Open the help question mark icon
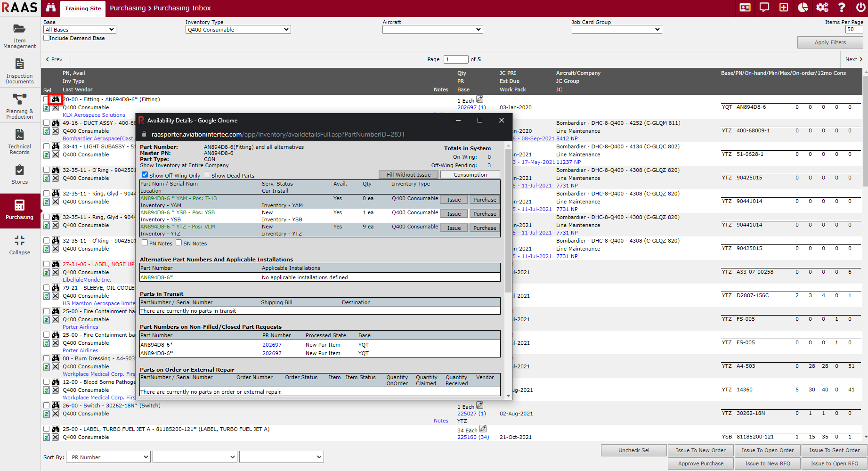Viewport: 868px width, 471px height. [842, 8]
